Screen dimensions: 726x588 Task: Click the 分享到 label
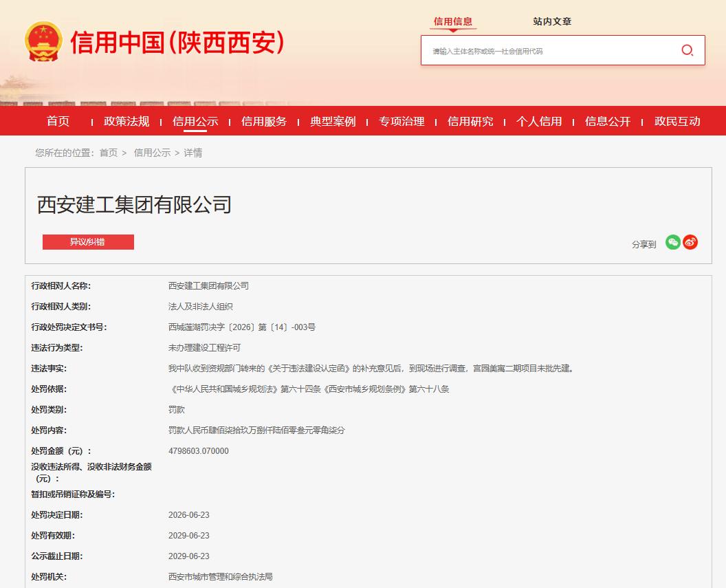pyautogui.click(x=644, y=244)
